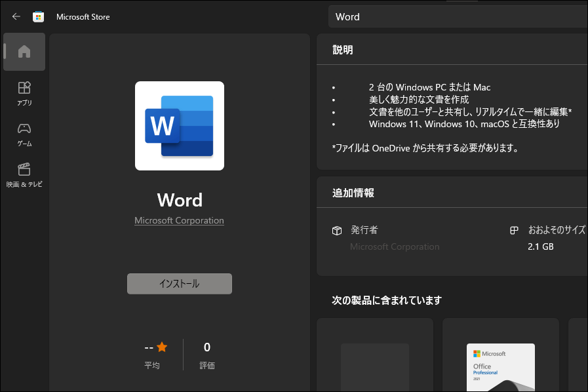Click the search field containing Word
588x392 pixels.
pyautogui.click(x=458, y=17)
